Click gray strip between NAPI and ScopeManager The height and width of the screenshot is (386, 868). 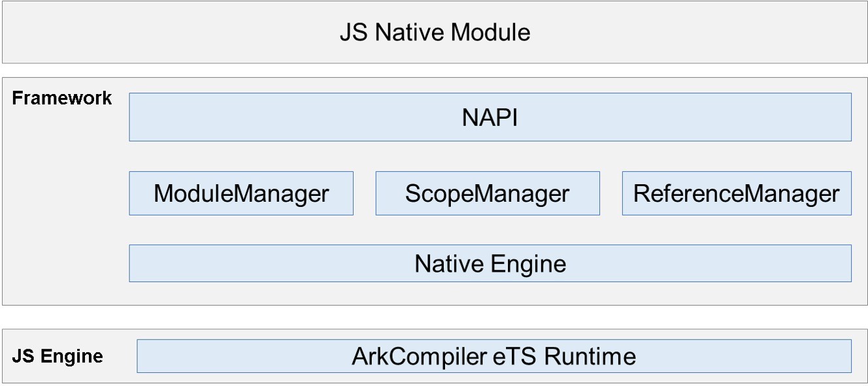pos(487,156)
